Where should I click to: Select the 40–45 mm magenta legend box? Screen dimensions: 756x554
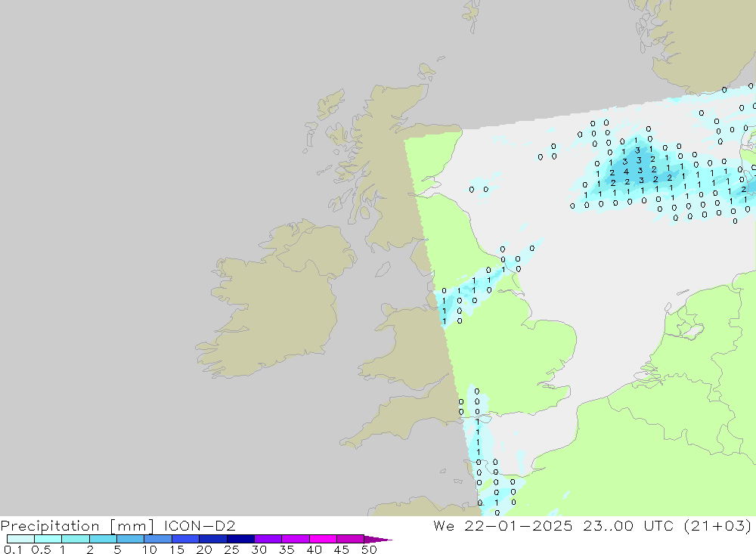[x=323, y=539]
